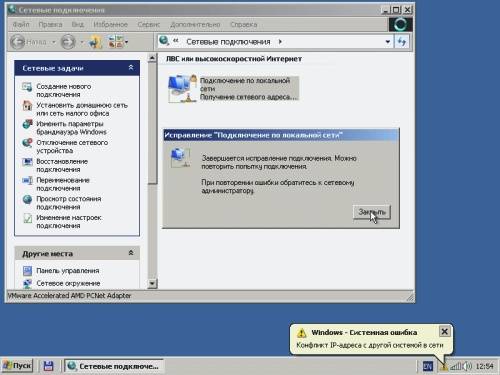
Task: Click the repair connection (Восстановление) icon
Action: click(27, 162)
